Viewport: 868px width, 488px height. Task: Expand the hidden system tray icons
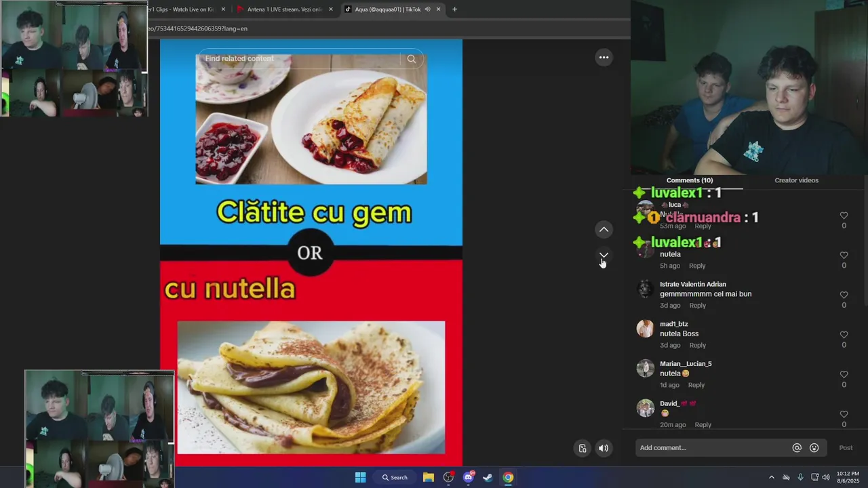tap(771, 477)
